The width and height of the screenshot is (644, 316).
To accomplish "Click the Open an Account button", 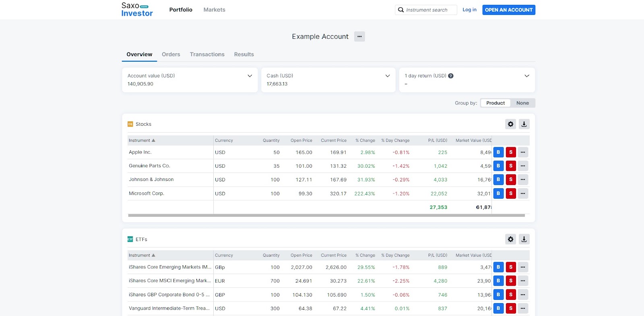I will coord(509,10).
